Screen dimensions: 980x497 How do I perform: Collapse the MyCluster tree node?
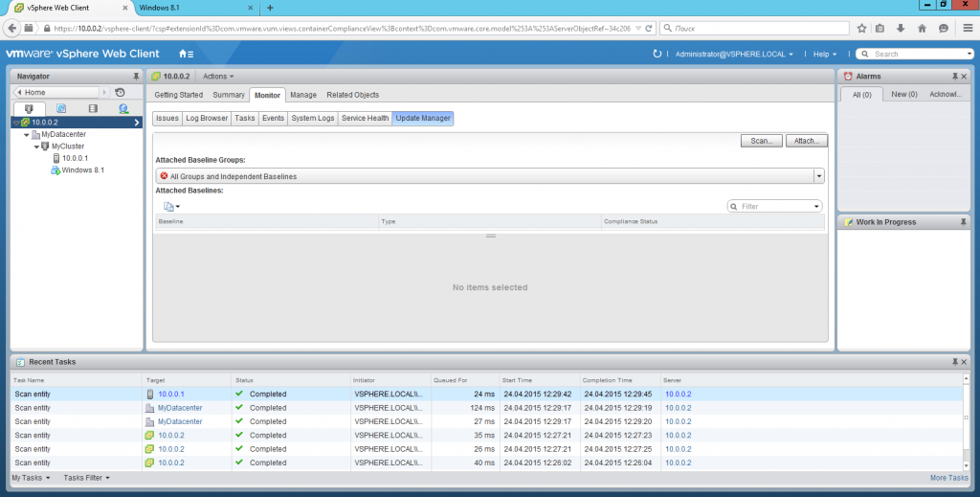point(37,147)
